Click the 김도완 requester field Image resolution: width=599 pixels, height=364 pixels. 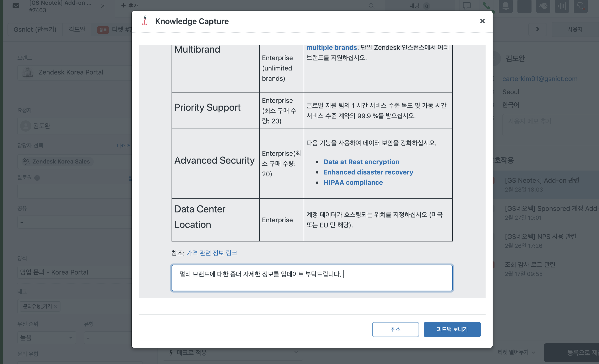click(x=74, y=126)
